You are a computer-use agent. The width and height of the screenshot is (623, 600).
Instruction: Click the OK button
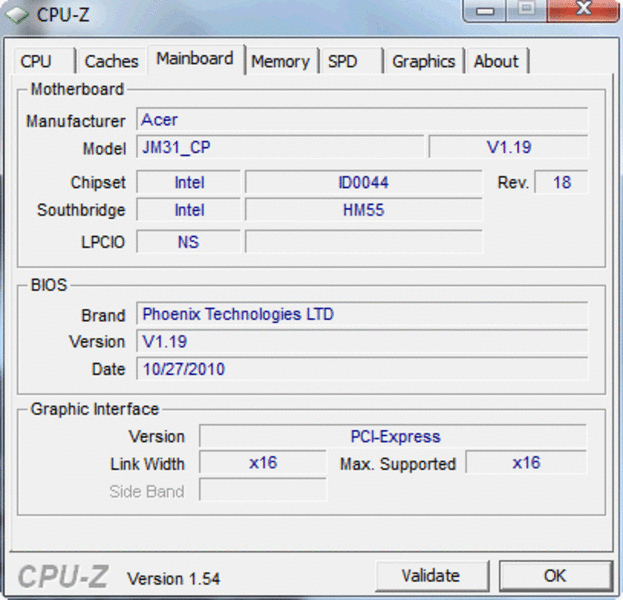555,575
